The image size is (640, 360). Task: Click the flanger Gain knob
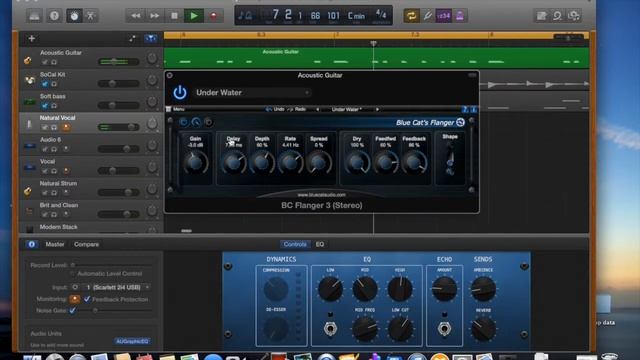click(x=196, y=162)
